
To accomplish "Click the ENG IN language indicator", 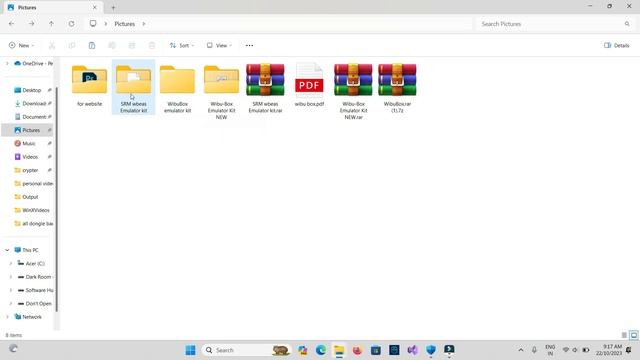I will 550,350.
